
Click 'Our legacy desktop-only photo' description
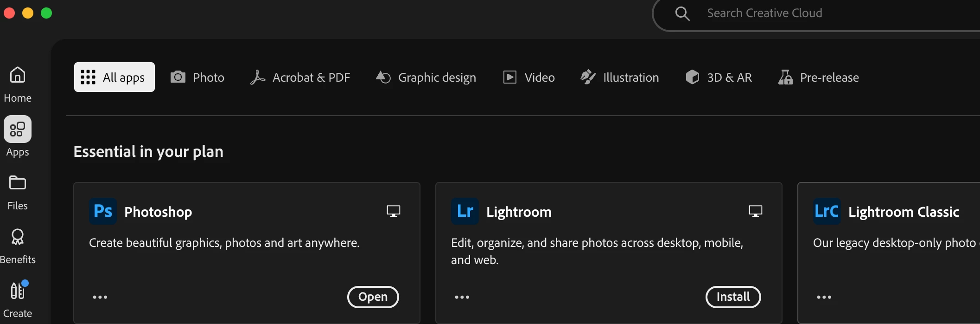click(896, 243)
